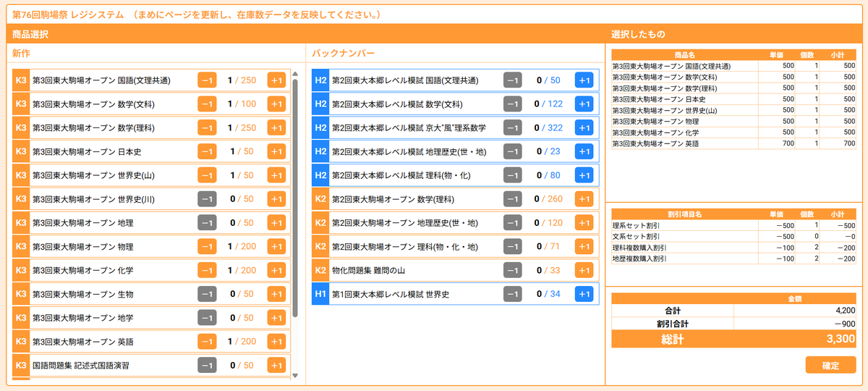Click −1 for 京大"風"理系数学
The width and height of the screenshot is (868, 391).
pos(513,128)
